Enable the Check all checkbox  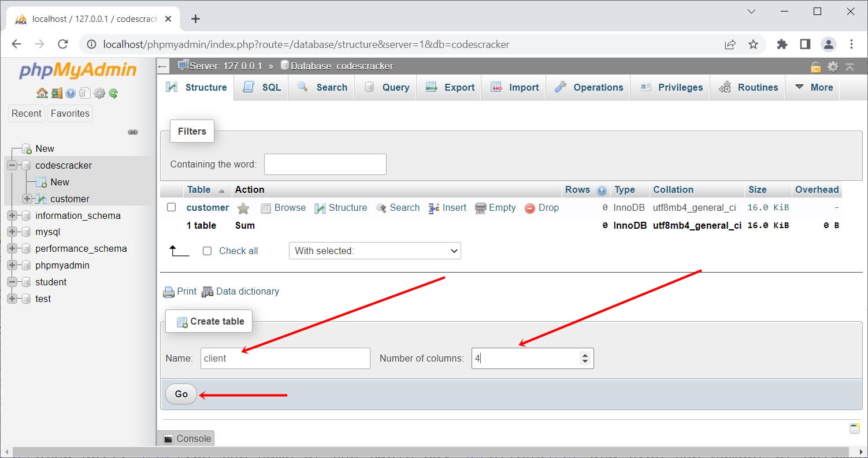coord(206,251)
